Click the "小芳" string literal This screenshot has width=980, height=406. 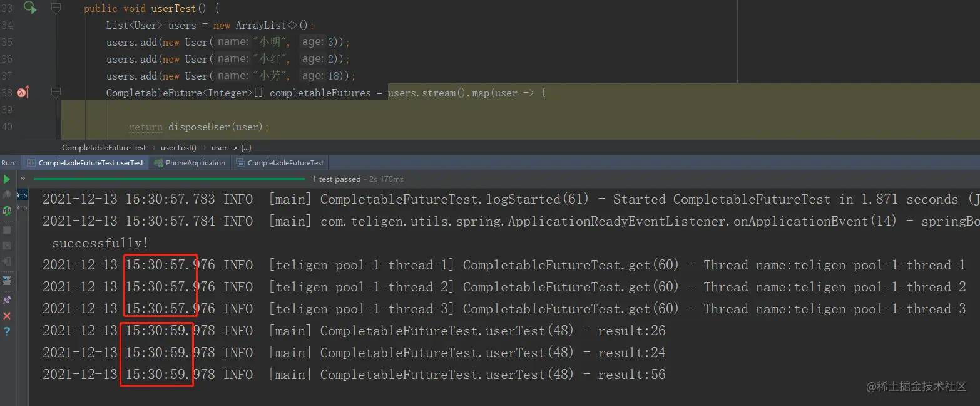[x=271, y=76]
